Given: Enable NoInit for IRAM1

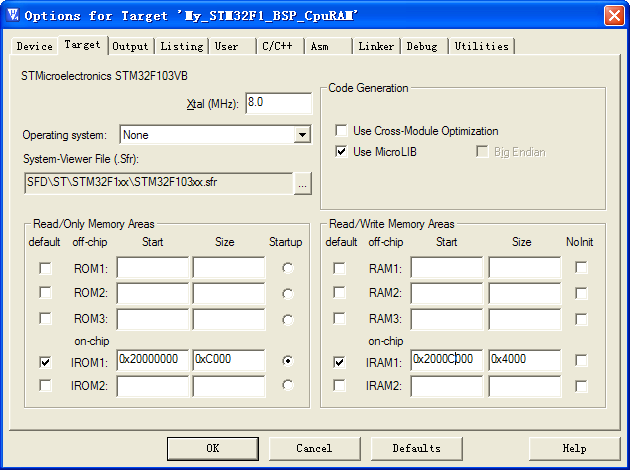Looking at the screenshot, I should click(x=581, y=360).
